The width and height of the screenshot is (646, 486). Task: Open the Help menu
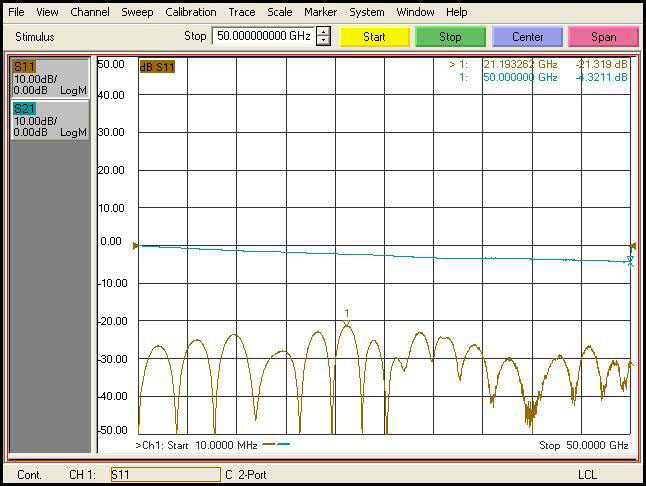tap(456, 12)
